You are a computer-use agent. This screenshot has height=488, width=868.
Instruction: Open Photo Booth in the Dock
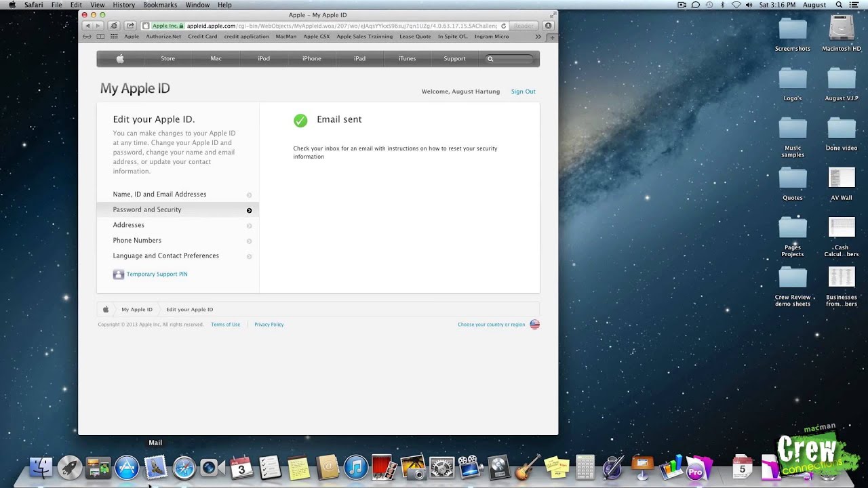click(384, 468)
